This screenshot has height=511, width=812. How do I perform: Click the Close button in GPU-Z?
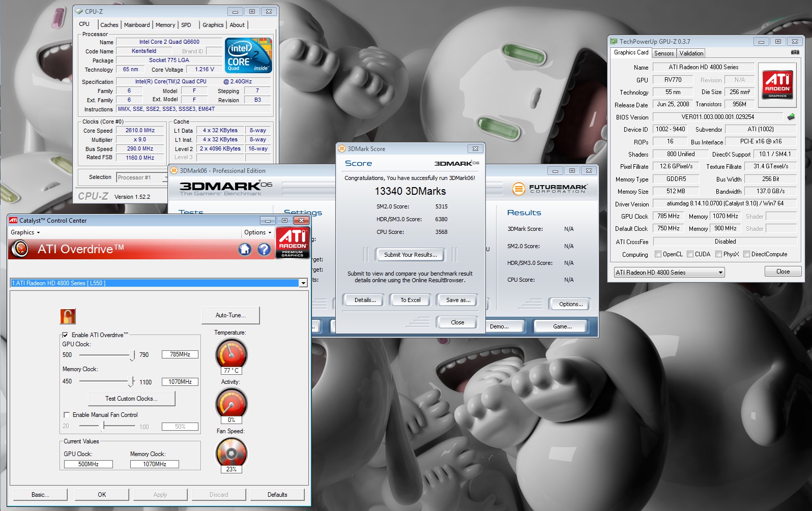783,272
